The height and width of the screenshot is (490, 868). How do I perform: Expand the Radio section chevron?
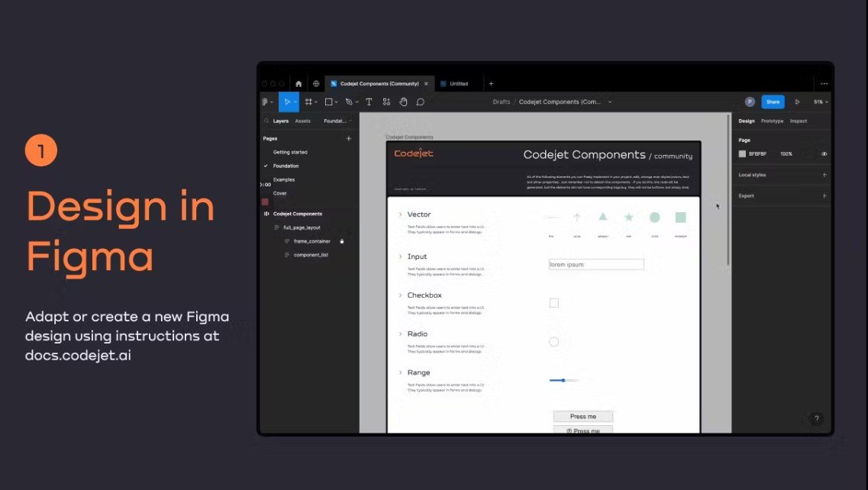[x=400, y=334]
